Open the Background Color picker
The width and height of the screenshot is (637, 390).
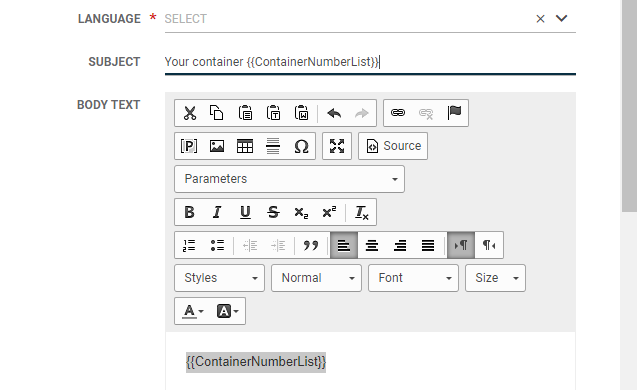point(227,311)
